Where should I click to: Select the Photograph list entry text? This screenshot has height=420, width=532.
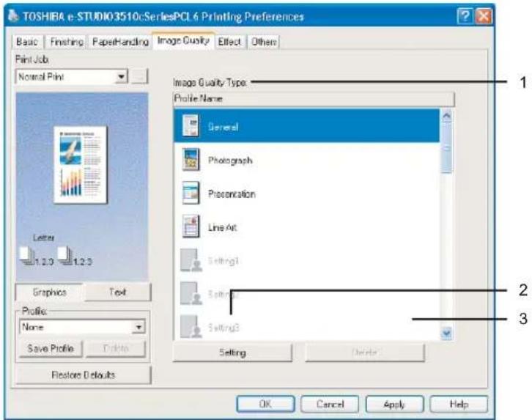230,160
